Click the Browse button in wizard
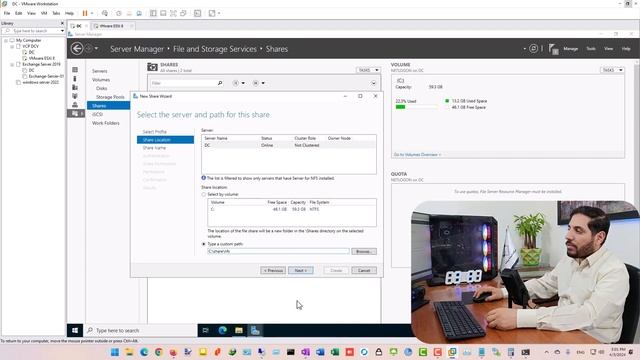640x360 pixels. [364, 251]
